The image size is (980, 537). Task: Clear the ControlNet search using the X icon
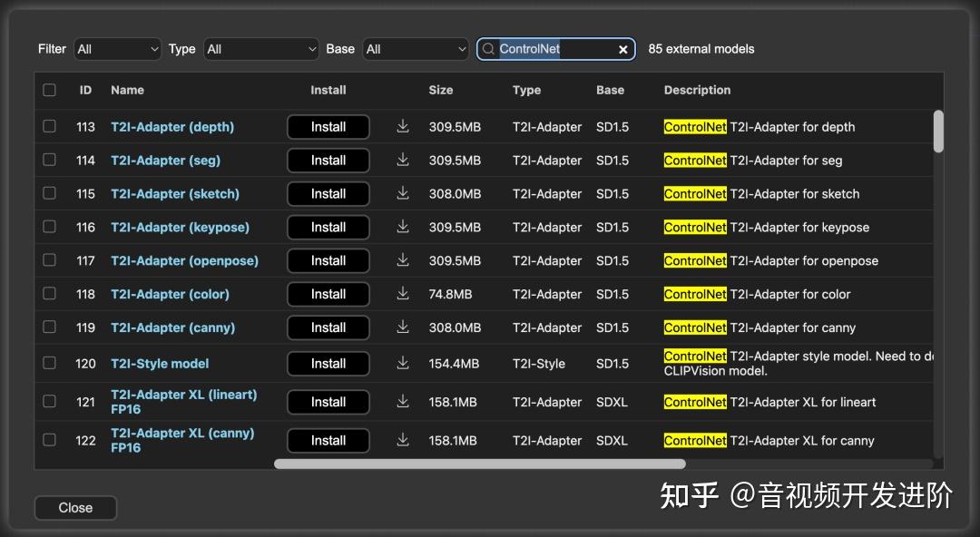pos(622,49)
